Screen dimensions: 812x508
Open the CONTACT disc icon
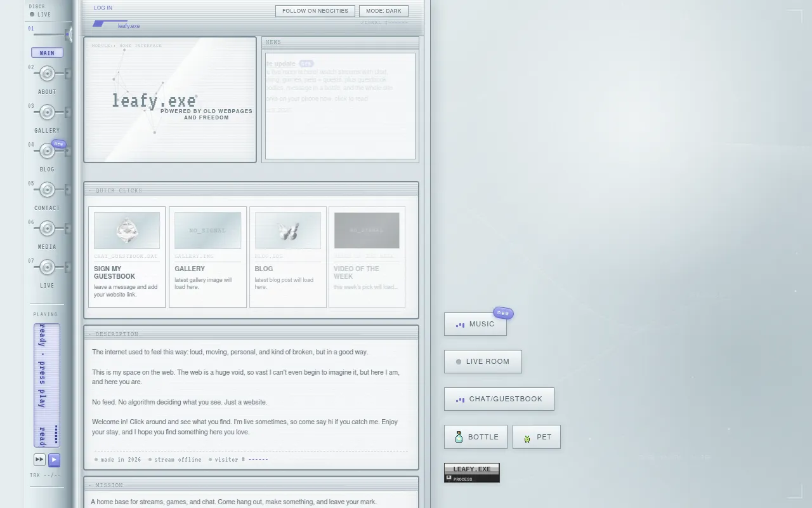pyautogui.click(x=47, y=190)
